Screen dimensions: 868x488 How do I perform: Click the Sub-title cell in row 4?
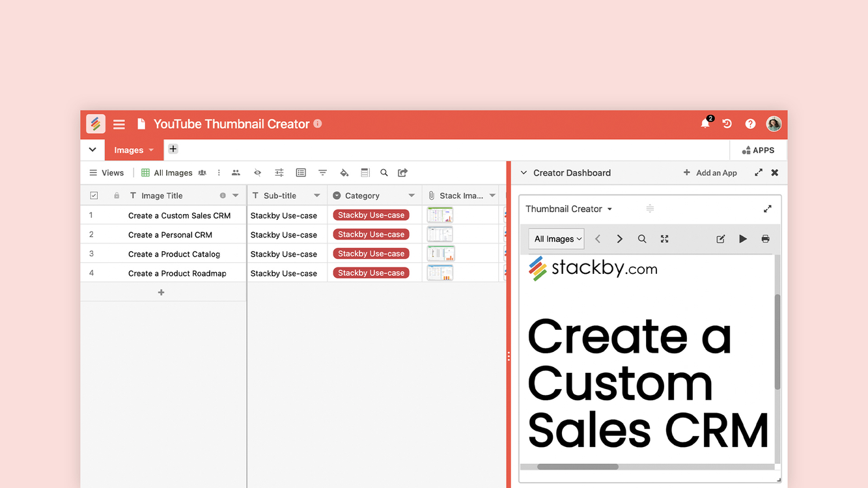click(287, 273)
